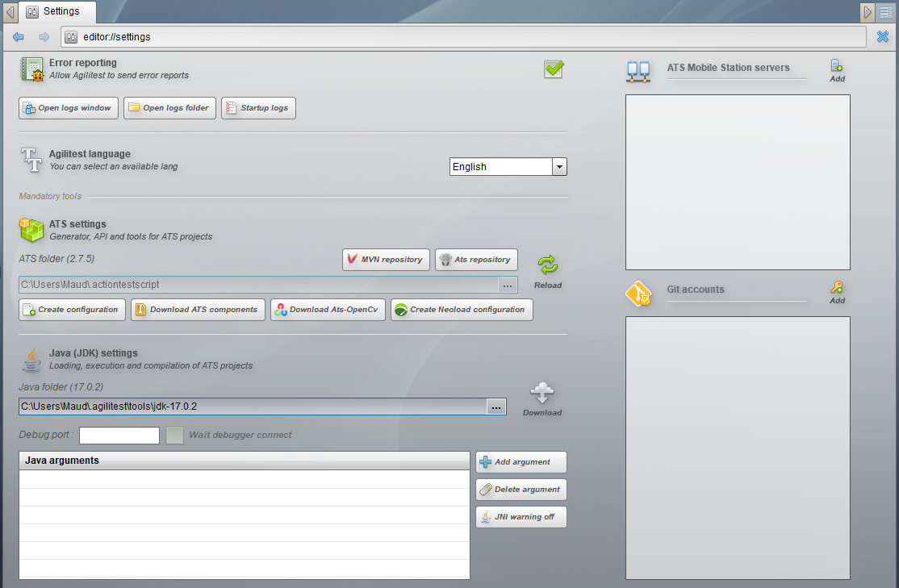Open the Ats repository
The height and width of the screenshot is (588, 899).
476,260
